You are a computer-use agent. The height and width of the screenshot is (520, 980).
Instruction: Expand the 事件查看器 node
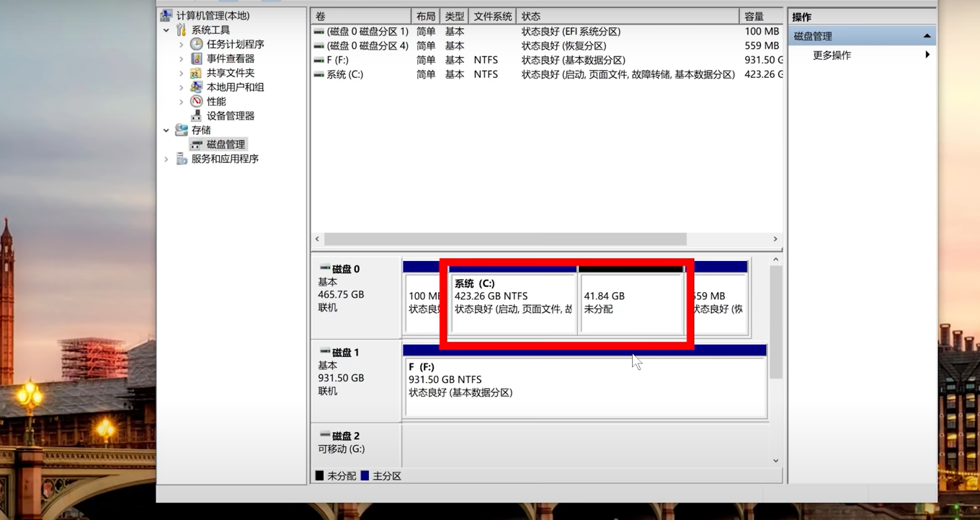181,59
